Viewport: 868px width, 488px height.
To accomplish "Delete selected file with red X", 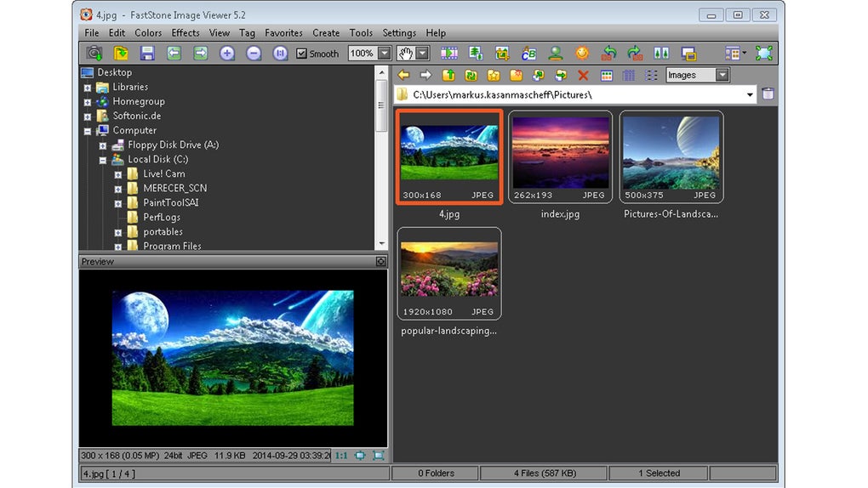I will (x=583, y=75).
